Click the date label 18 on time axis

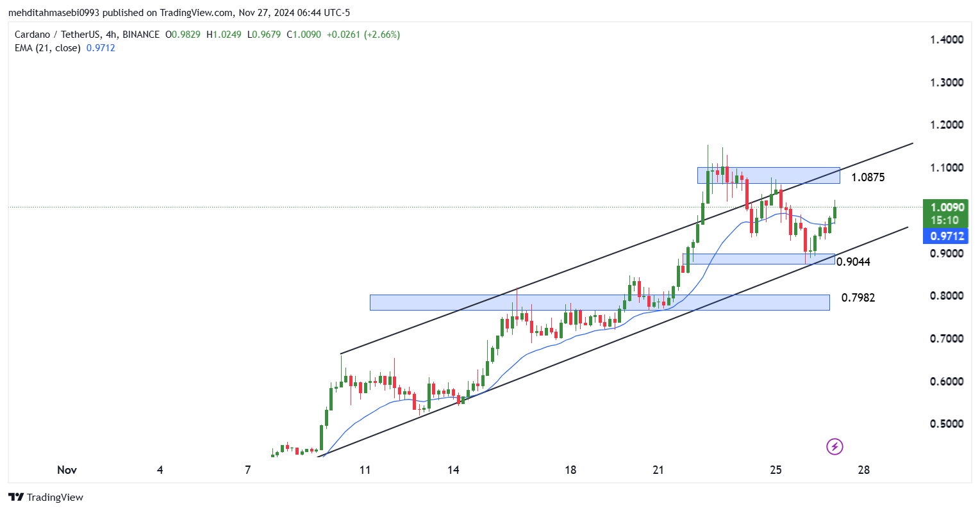[570, 470]
